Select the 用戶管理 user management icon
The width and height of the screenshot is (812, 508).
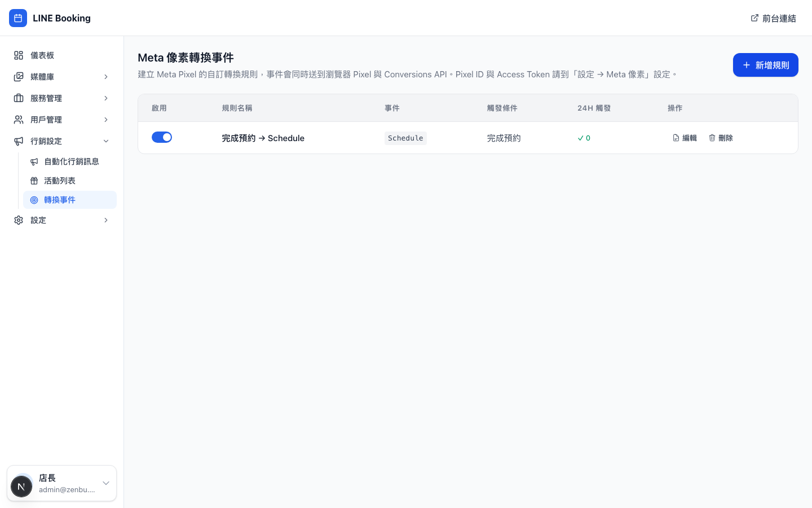point(19,120)
